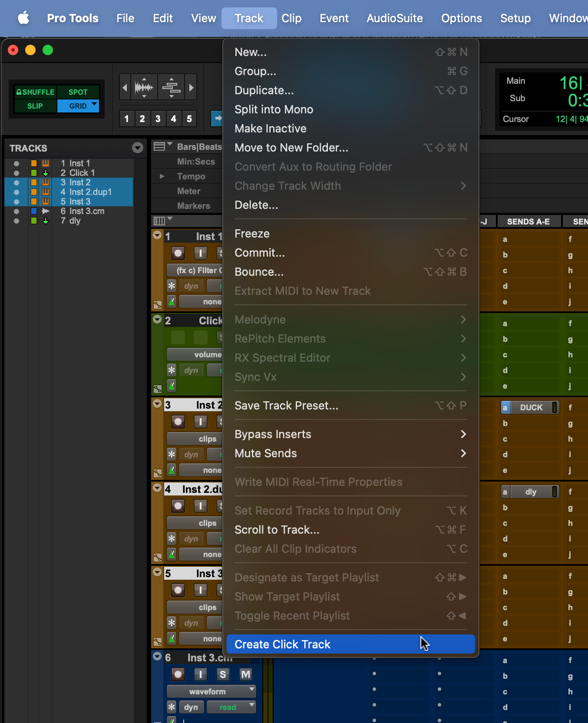This screenshot has width=588, height=723.
Task: Expand the Mute Sends submenu
Action: (350, 453)
